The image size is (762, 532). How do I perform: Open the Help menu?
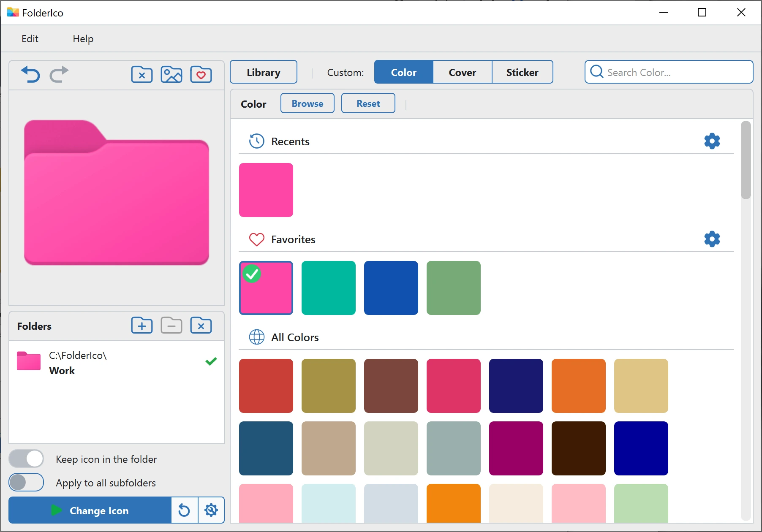(x=83, y=39)
